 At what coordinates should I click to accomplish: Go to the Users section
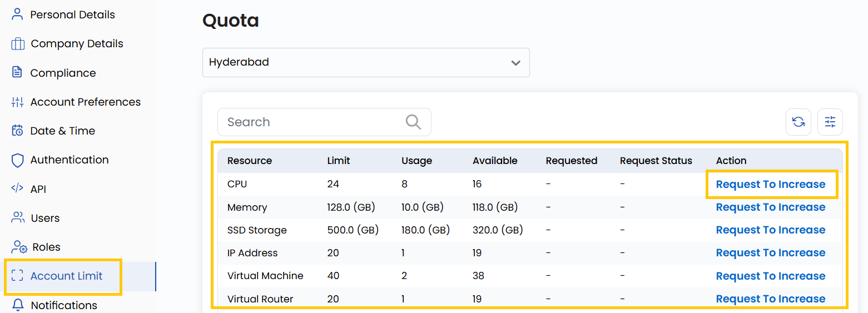coord(45,218)
